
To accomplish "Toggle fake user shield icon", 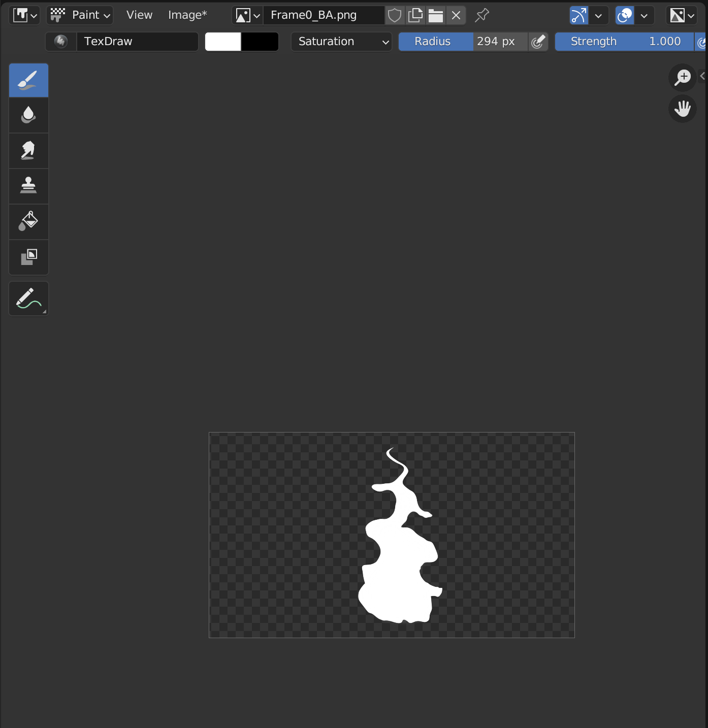I will coord(395,15).
